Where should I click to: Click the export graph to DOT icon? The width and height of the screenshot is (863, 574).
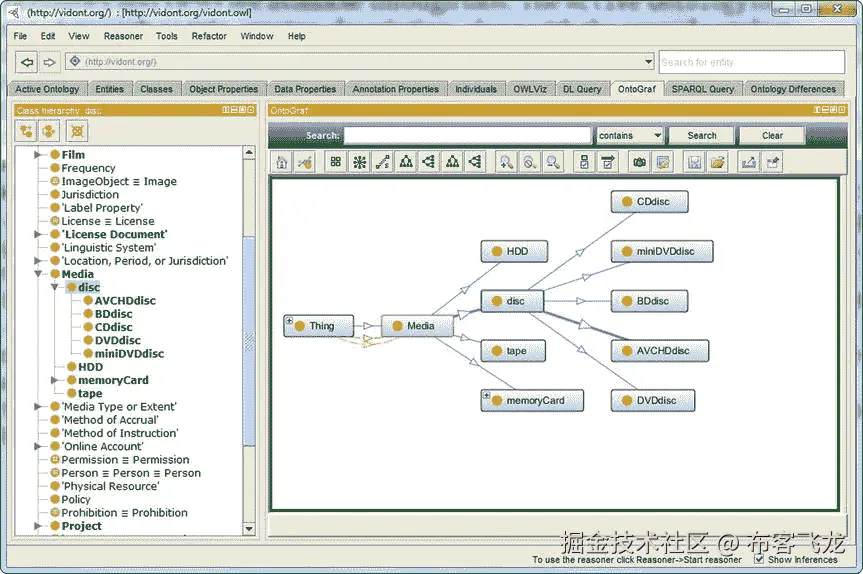point(663,162)
